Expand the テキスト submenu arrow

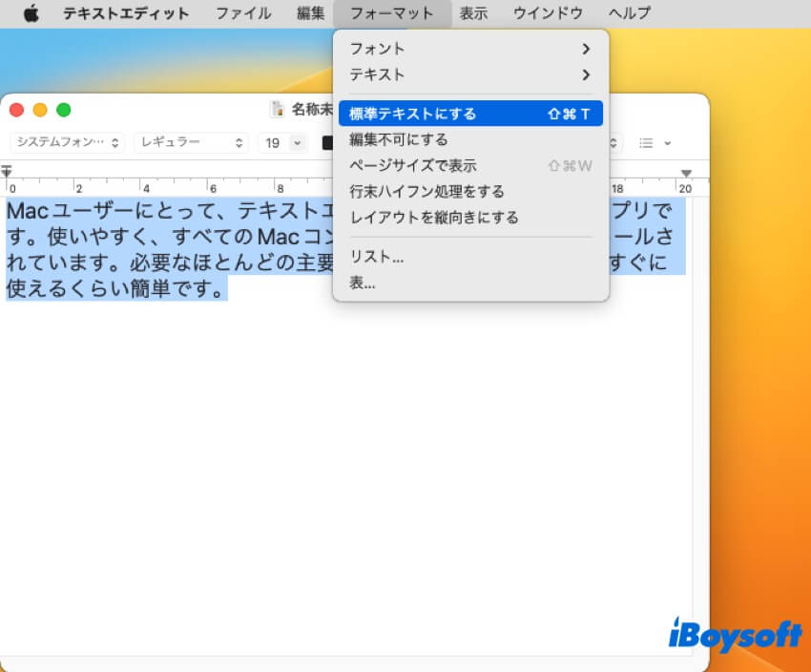[x=586, y=74]
